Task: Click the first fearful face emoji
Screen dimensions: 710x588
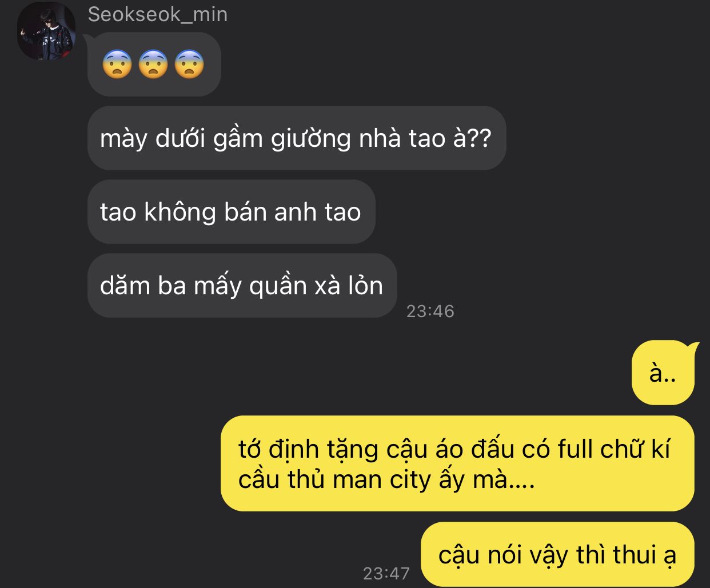Action: pyautogui.click(x=117, y=65)
